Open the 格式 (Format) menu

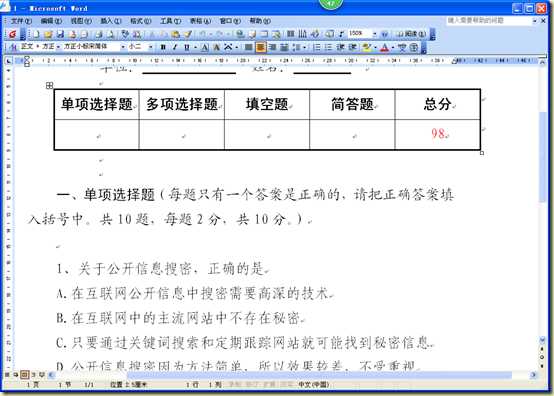141,21
